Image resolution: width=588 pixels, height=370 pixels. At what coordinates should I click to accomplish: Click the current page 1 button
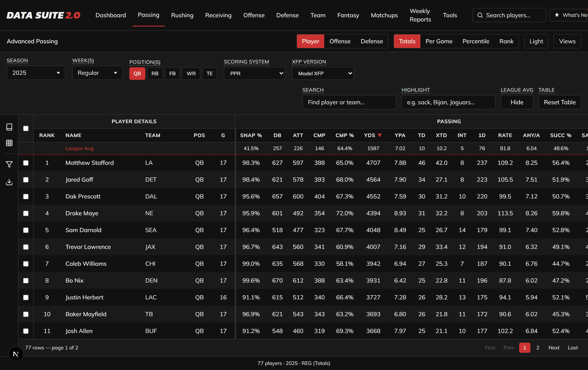[525, 348]
